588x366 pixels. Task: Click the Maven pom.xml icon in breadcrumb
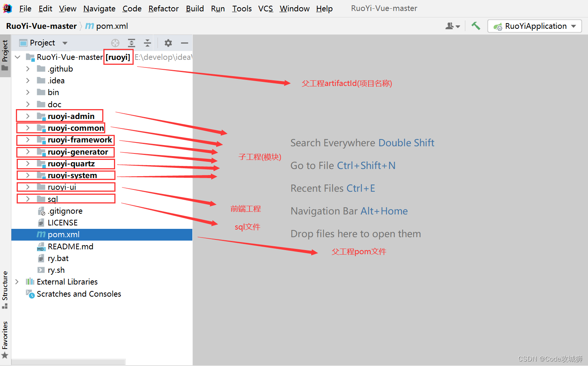(89, 26)
